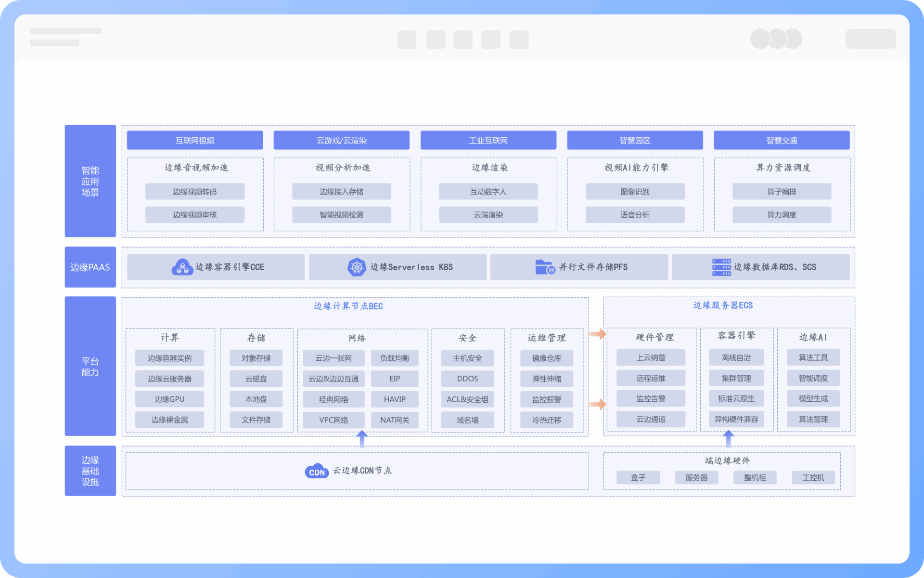The height and width of the screenshot is (578, 924).
Task: Select 工控机 in 端边缘硬件
Action: click(x=813, y=477)
